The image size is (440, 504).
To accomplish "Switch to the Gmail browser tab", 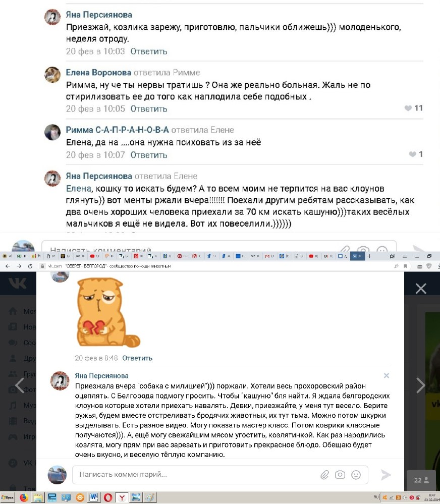I will (269, 256).
